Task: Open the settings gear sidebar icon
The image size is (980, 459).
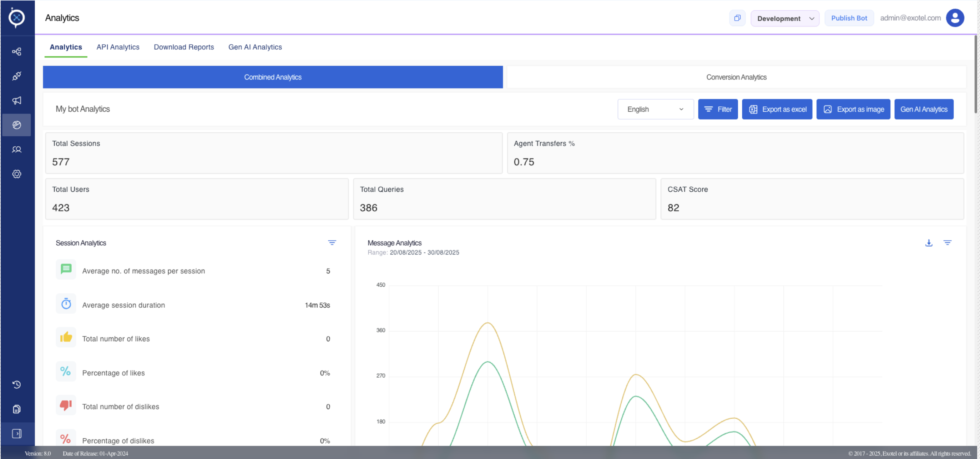Action: (x=16, y=174)
